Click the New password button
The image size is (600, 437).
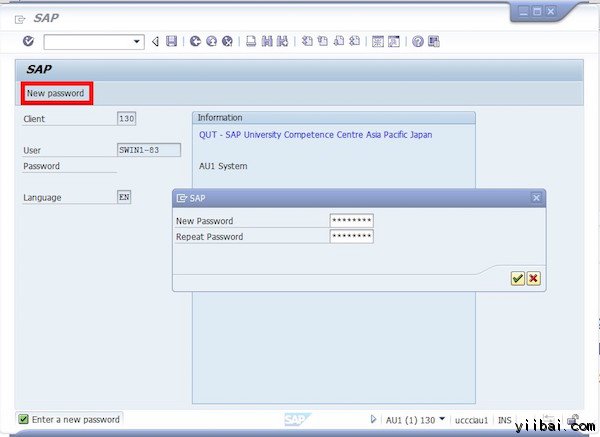click(x=56, y=93)
